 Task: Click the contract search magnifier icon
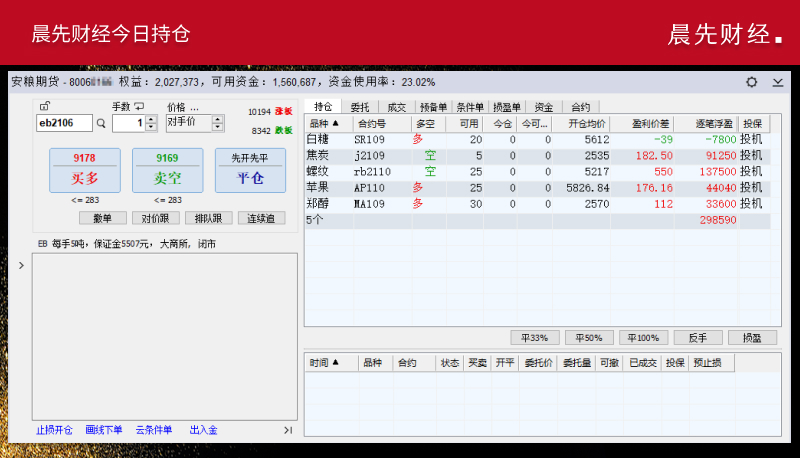pos(100,123)
